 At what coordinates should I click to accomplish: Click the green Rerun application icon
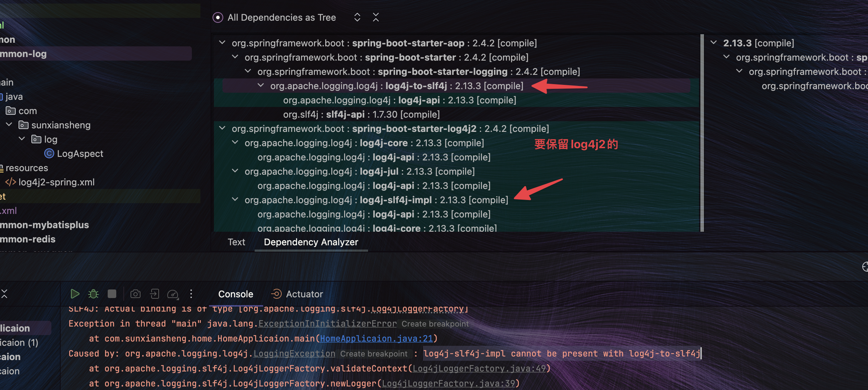(75, 294)
